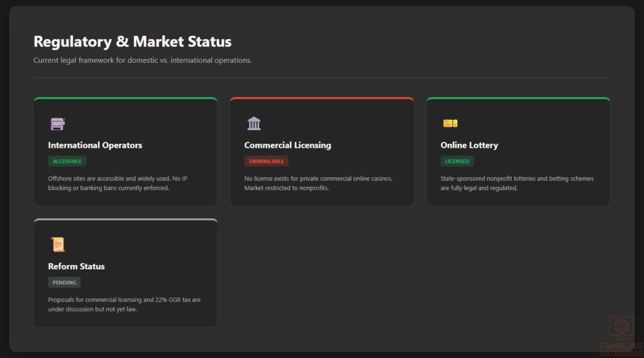Click the Online Lottery card title
Viewport: 644px width, 358px height.
click(469, 145)
